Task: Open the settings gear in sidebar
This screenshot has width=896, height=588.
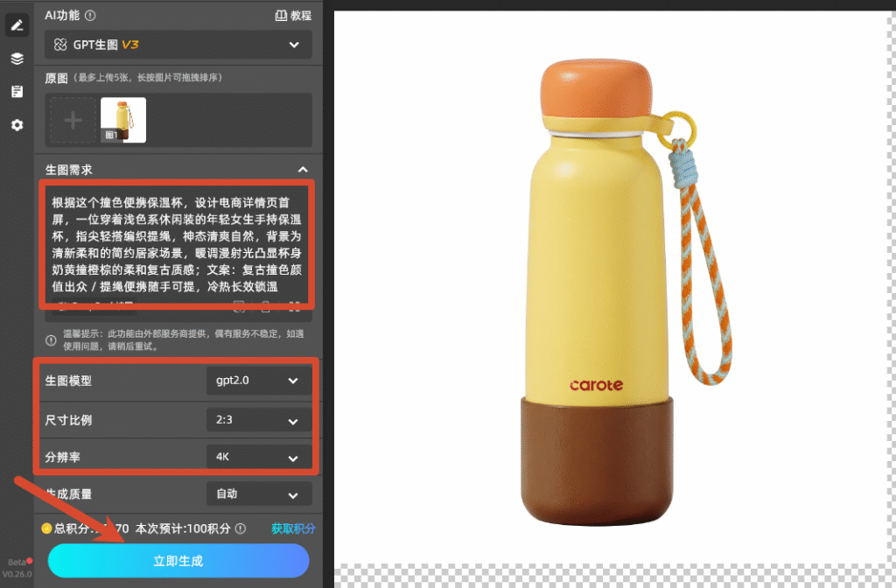Action: (17, 124)
